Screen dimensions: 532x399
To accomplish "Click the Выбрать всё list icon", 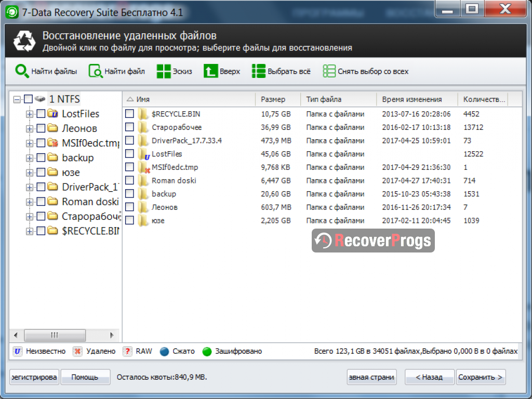I will [259, 71].
